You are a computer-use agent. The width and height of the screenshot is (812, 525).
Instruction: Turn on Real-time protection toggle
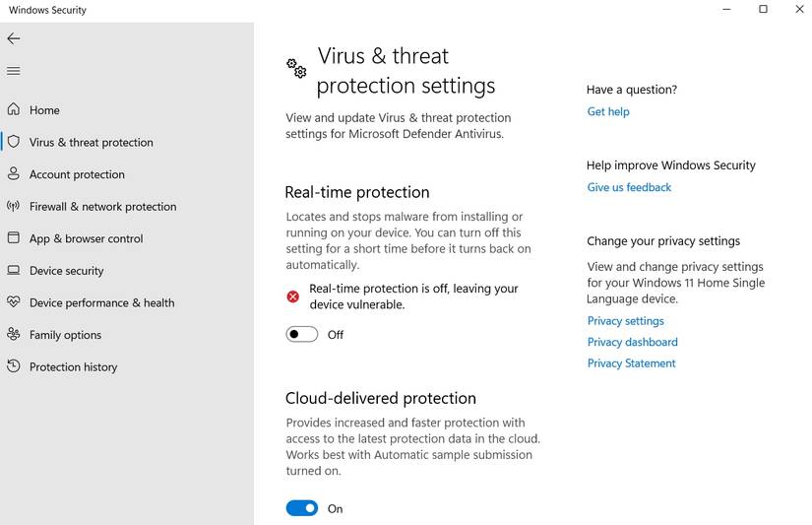(302, 335)
